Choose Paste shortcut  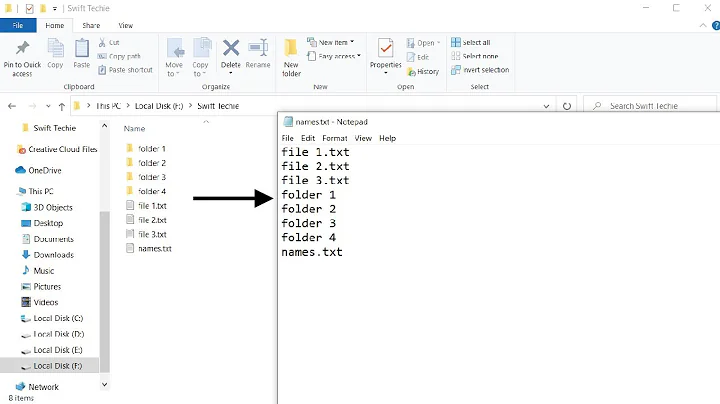click(x=125, y=70)
